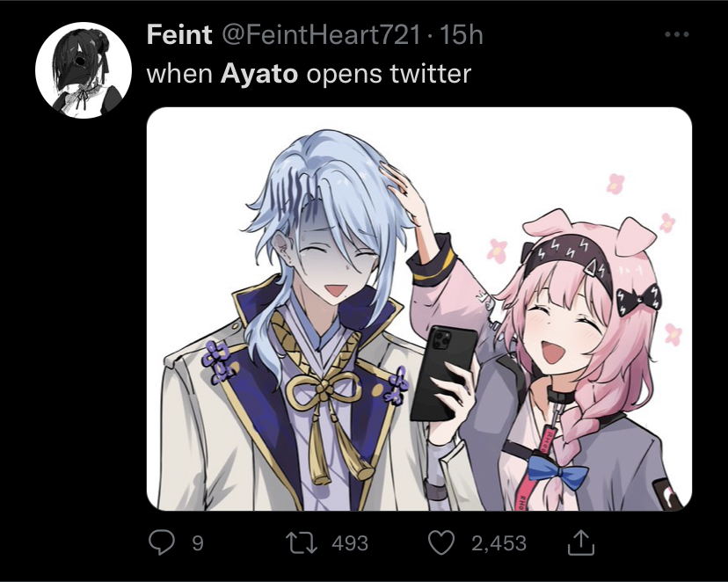Click the word "when" in tweet text
This screenshot has width=728, height=582.
coord(179,74)
